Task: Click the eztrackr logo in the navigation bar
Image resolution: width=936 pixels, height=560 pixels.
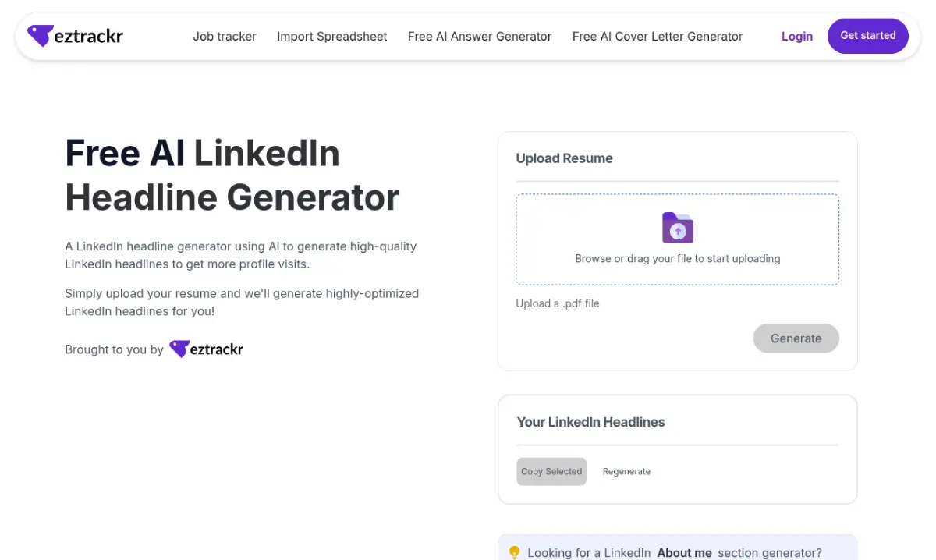Action: pyautogui.click(x=74, y=35)
